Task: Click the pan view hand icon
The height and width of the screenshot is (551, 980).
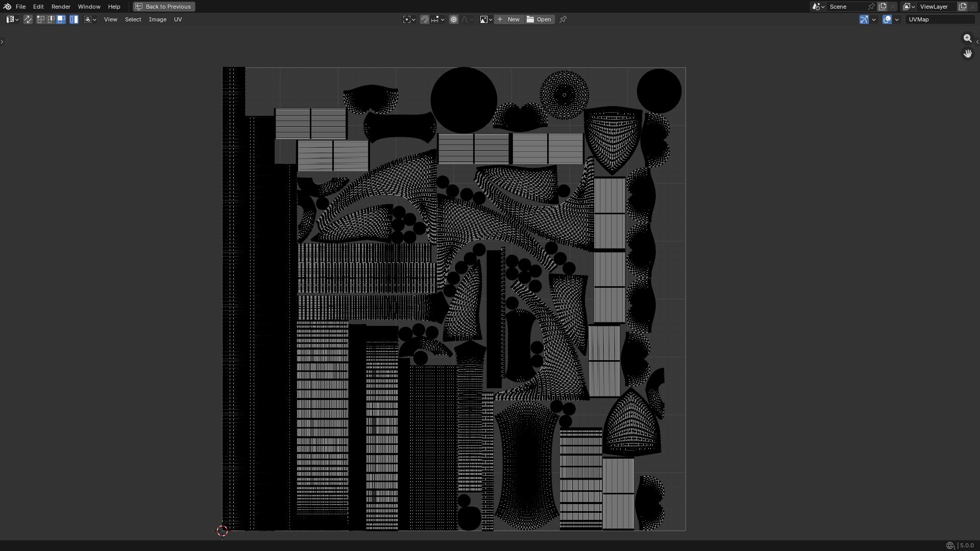Action: (968, 53)
